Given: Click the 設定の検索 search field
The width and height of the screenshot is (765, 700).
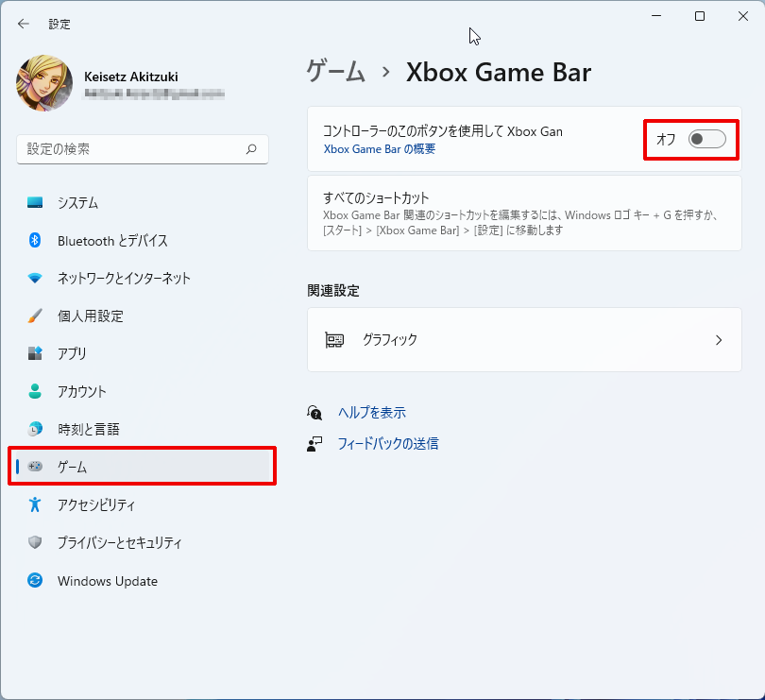Looking at the screenshot, I should [143, 149].
